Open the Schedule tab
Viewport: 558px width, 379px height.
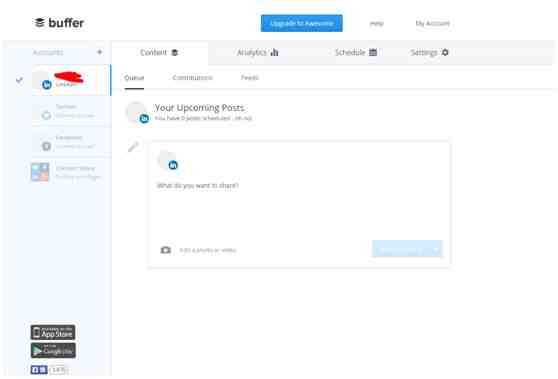point(356,53)
